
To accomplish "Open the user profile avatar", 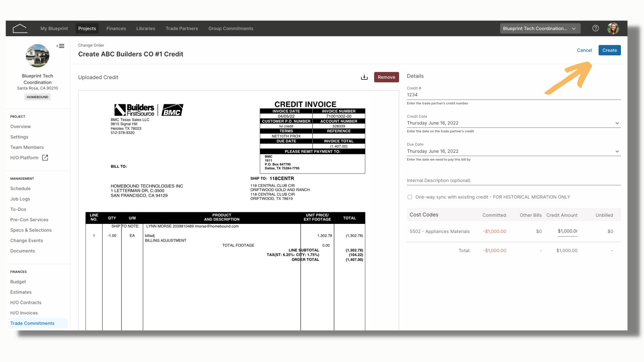I will (613, 28).
